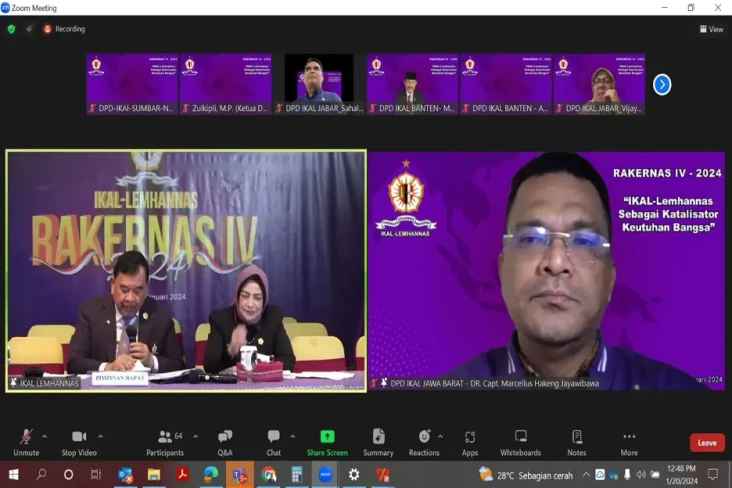Open Whiteboards
This screenshot has width=732, height=488.
(521, 442)
